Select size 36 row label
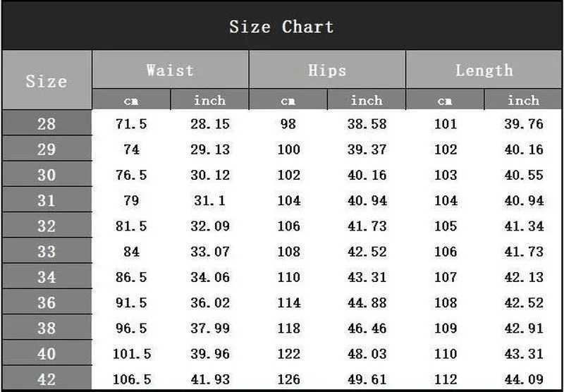The width and height of the screenshot is (564, 392). (x=47, y=302)
